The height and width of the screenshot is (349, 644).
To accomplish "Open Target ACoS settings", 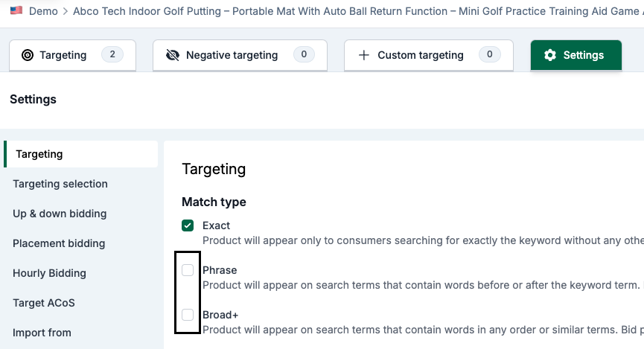I will 44,303.
